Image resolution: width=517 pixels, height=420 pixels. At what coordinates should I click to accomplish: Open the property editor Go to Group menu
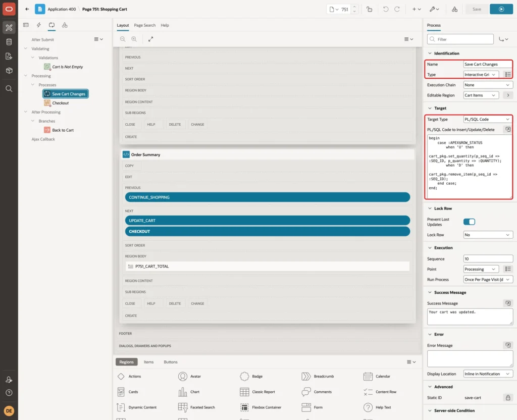coord(503,39)
